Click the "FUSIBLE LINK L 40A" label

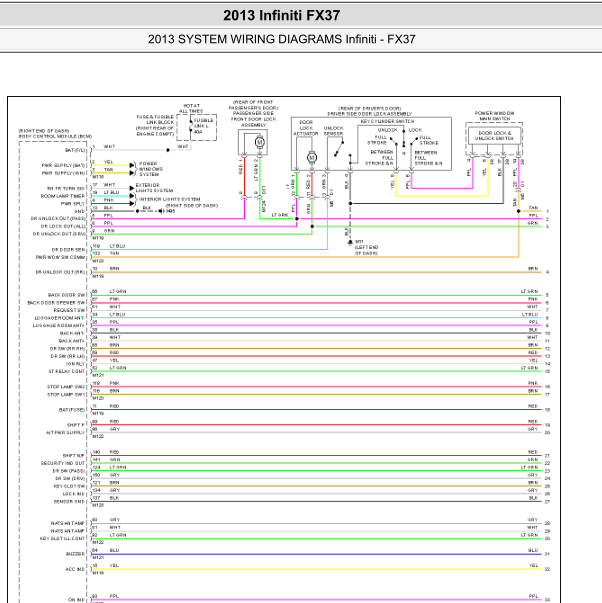(x=203, y=126)
